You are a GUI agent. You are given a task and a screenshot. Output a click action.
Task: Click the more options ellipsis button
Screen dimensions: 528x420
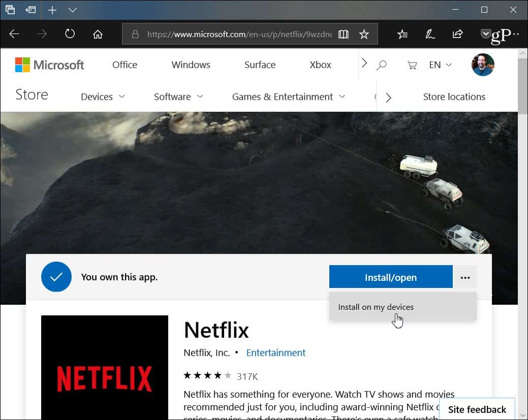point(465,277)
